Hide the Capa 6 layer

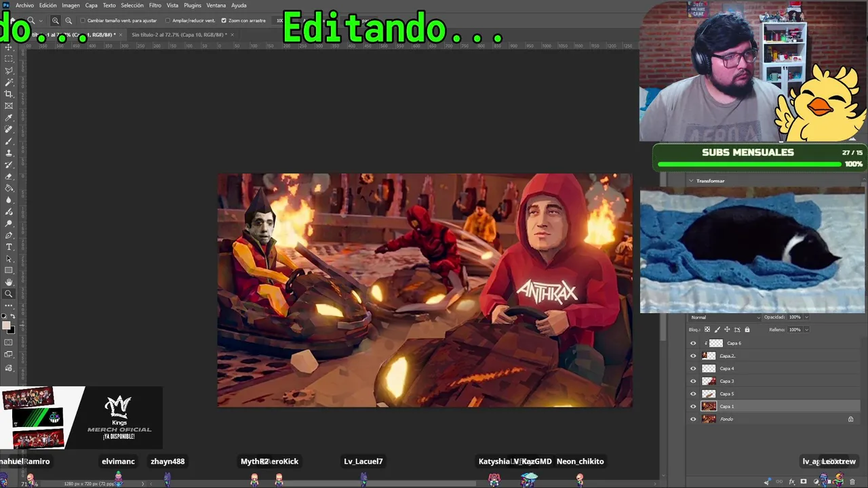693,343
